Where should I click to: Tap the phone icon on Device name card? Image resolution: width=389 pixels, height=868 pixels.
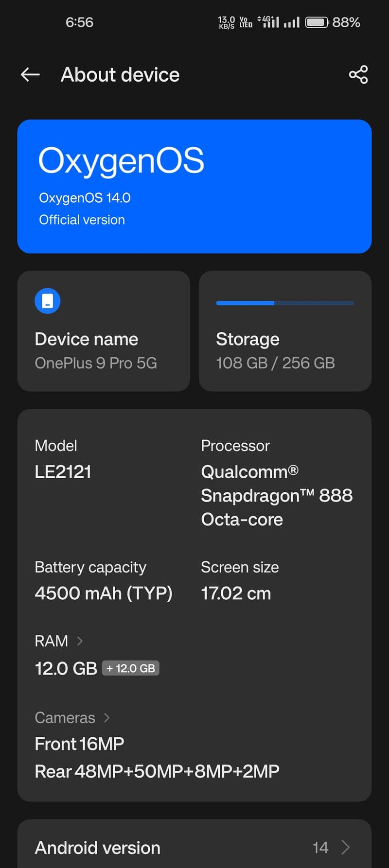coord(47,301)
